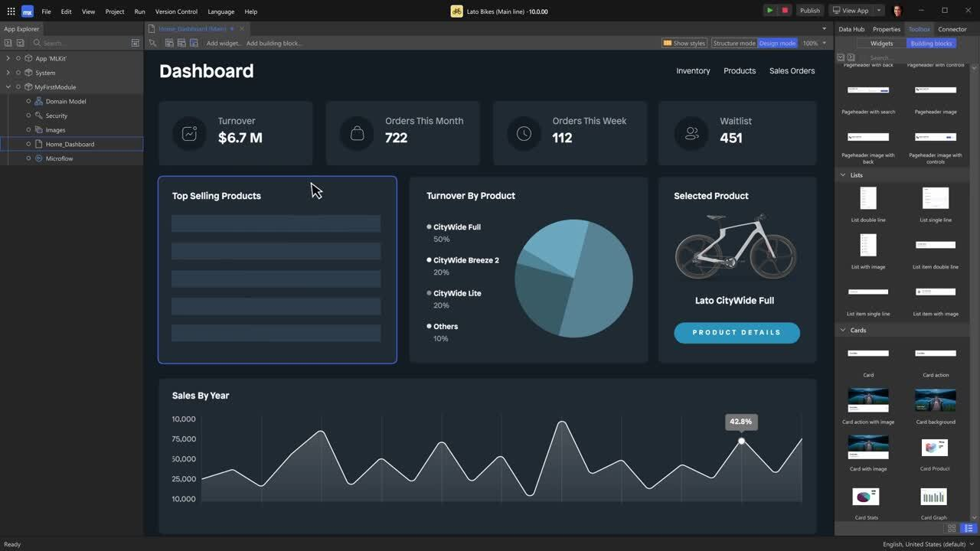Open the Microflow item in the App Explorer
Image resolution: width=980 pixels, height=551 pixels.
coord(58,158)
